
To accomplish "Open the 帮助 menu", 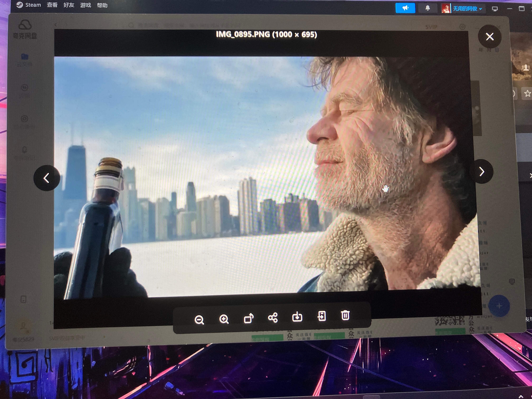I will point(102,5).
